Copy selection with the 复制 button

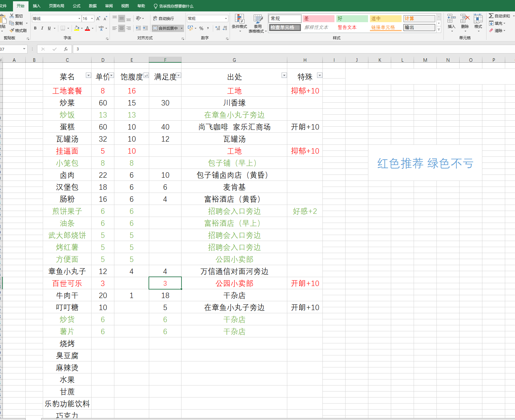[16, 23]
